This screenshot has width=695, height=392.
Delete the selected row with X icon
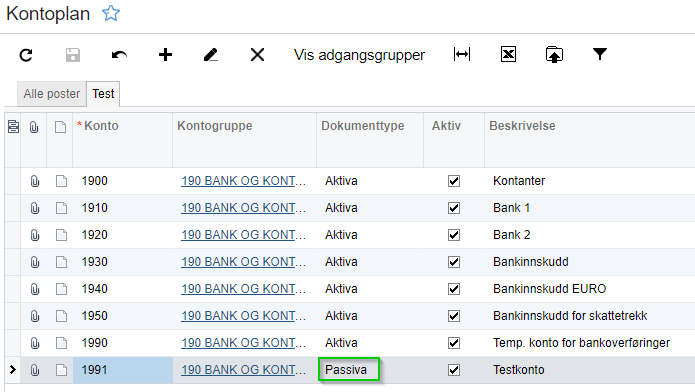[257, 55]
